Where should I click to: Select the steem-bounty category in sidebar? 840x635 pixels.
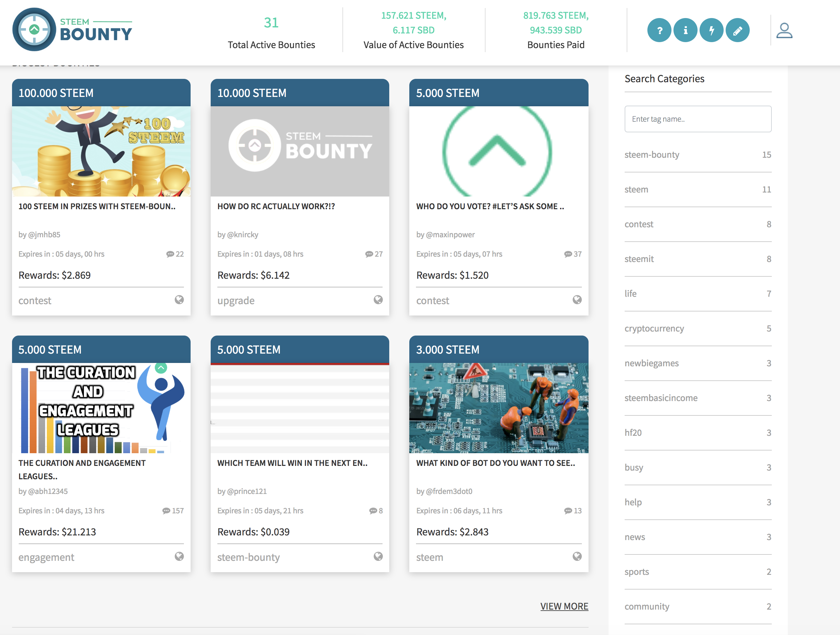(698, 154)
